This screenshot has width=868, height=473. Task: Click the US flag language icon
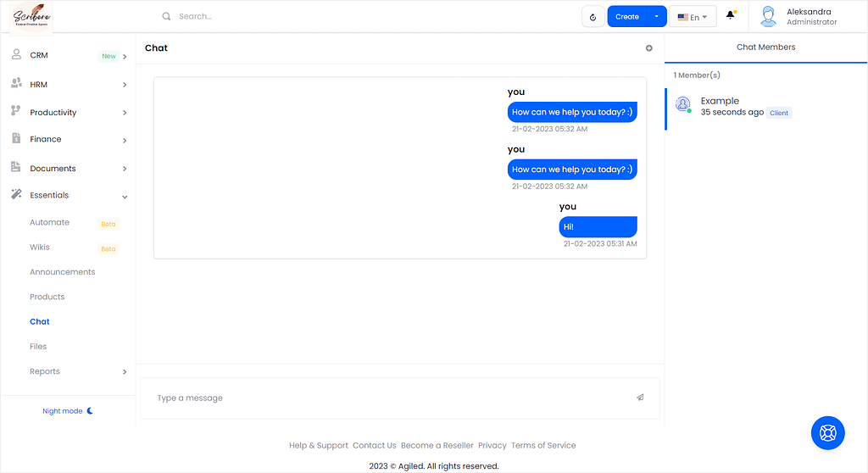[682, 17]
